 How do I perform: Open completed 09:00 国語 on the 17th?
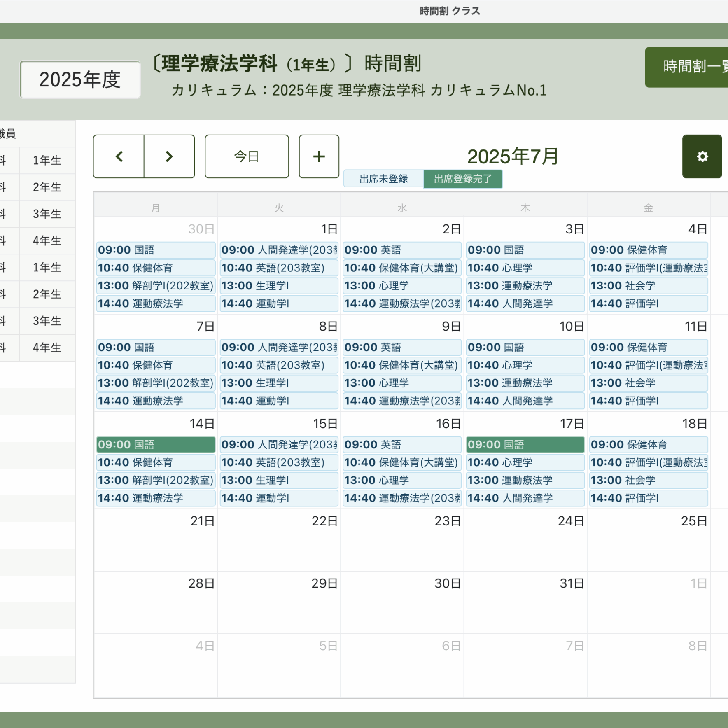pos(525,445)
